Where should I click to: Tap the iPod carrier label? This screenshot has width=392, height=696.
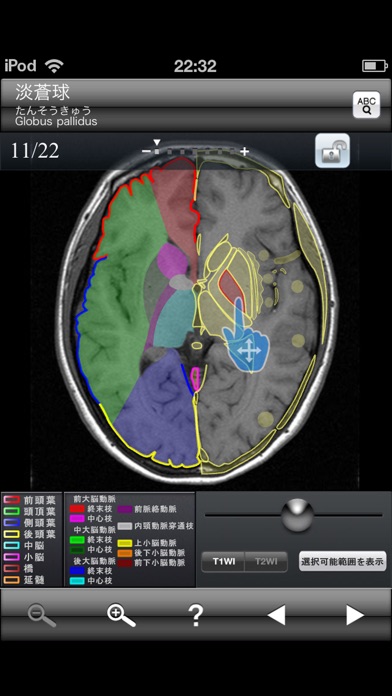point(20,66)
